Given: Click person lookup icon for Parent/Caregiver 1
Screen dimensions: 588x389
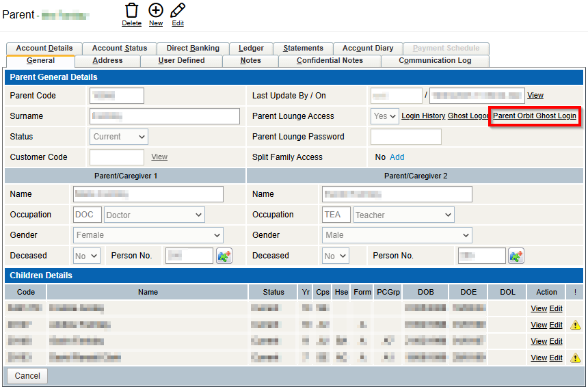Looking at the screenshot, I should coord(224,256).
